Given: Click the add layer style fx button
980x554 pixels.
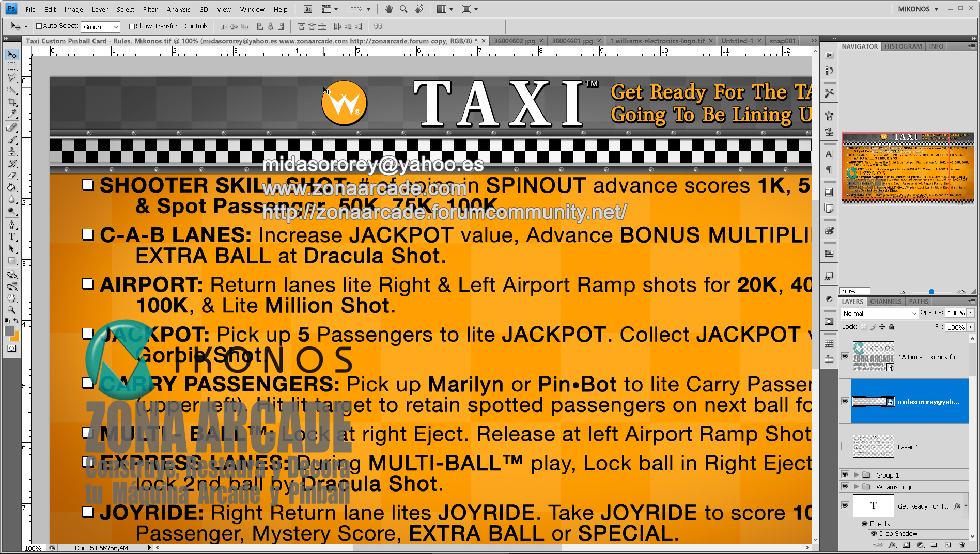Looking at the screenshot, I should (892, 545).
